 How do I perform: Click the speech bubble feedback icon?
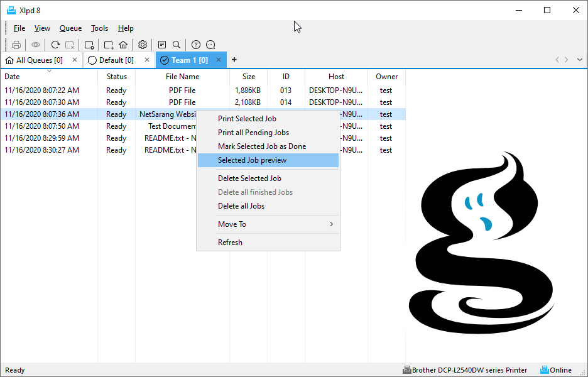tap(210, 45)
